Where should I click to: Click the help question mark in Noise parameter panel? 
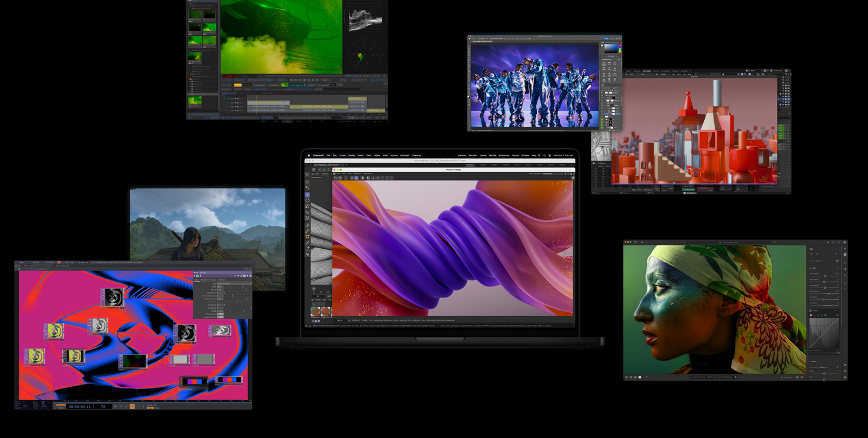tap(194, 276)
